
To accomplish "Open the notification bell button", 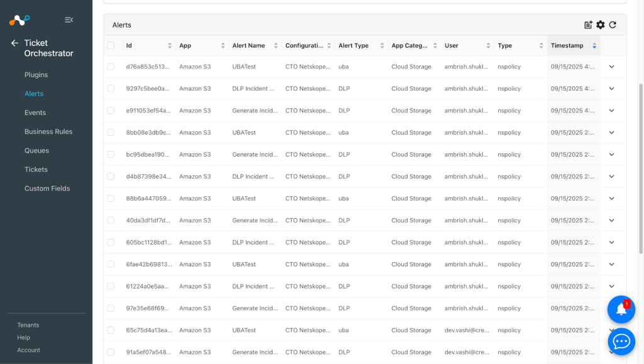I will (621, 309).
